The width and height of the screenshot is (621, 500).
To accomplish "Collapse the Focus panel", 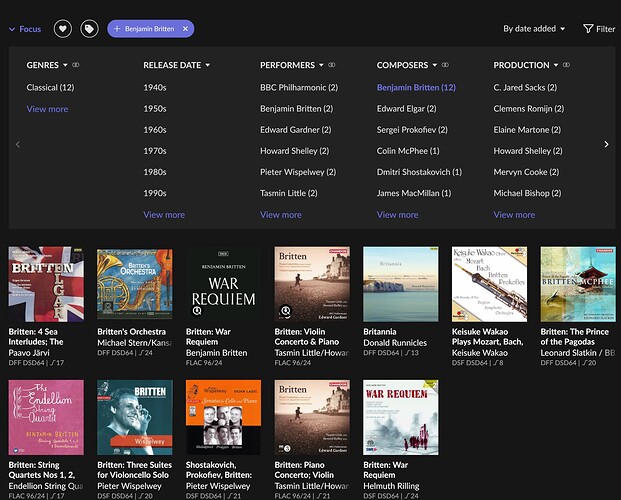I will click(x=25, y=29).
